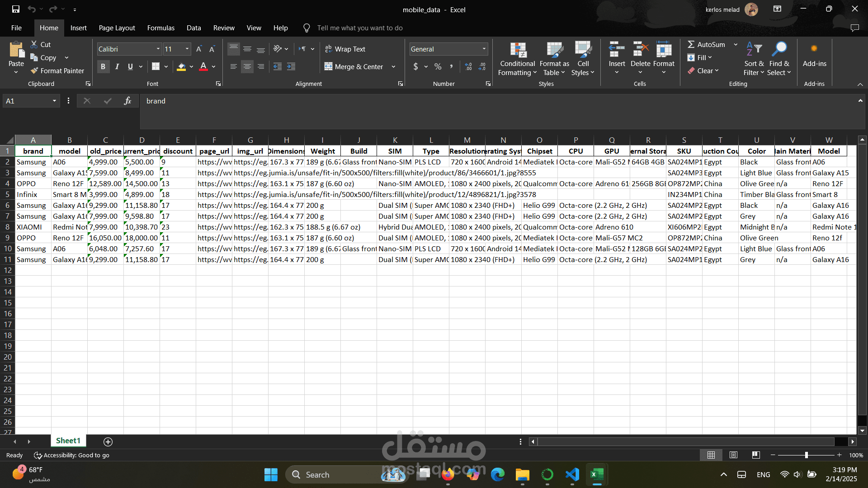Click the AutoSum sigma icon
Screen dimensions: 868x488
691,44
